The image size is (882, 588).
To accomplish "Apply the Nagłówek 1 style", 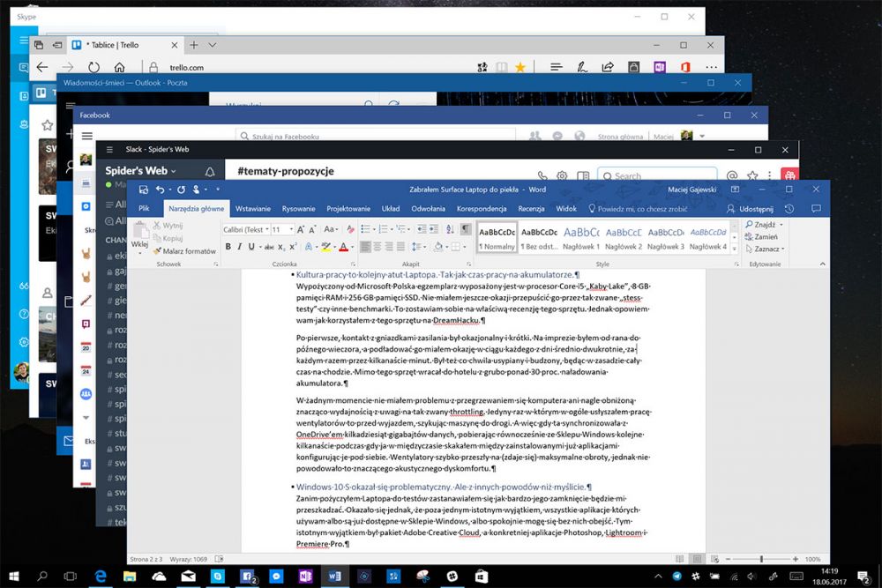I will [x=581, y=238].
